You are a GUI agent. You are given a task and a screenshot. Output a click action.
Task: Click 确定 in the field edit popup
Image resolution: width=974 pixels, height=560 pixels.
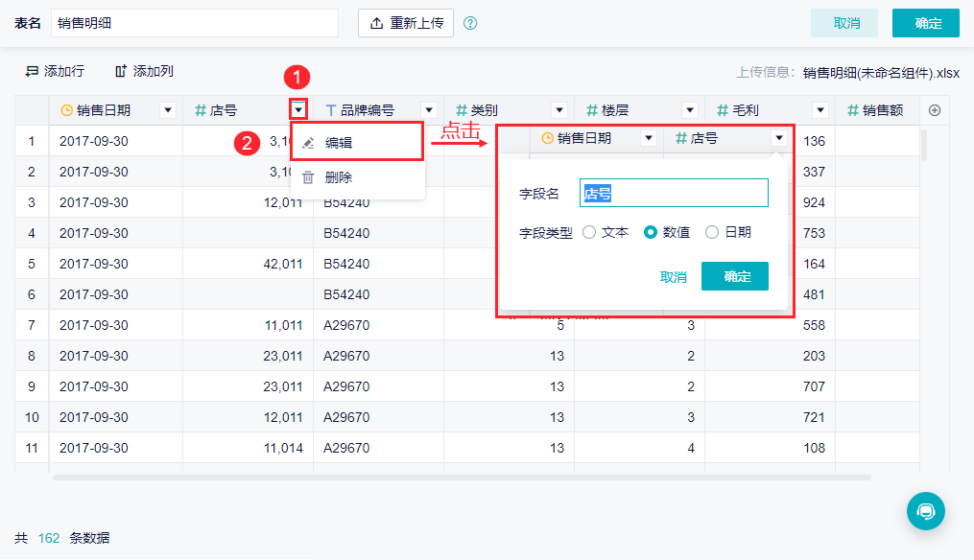coord(735,276)
